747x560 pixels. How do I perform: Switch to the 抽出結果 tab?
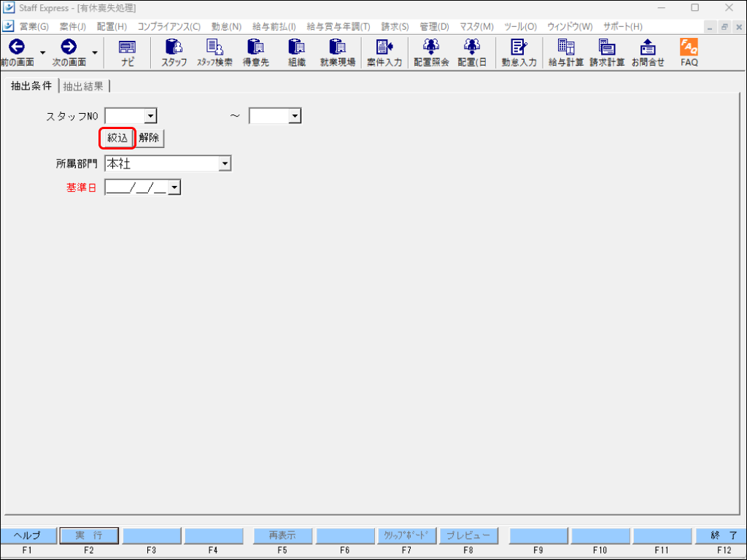pos(83,86)
